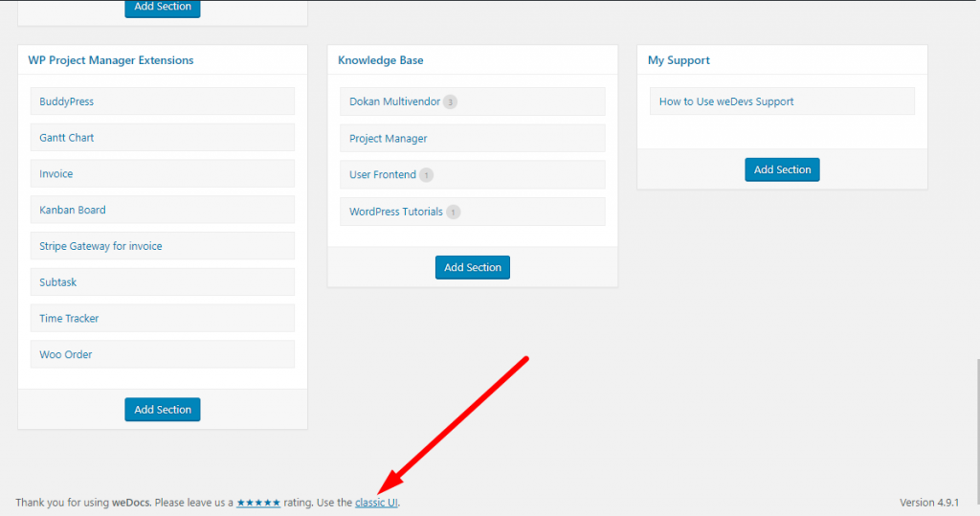
Task: Click WP Project Manager Extensions doc title
Action: (x=111, y=60)
